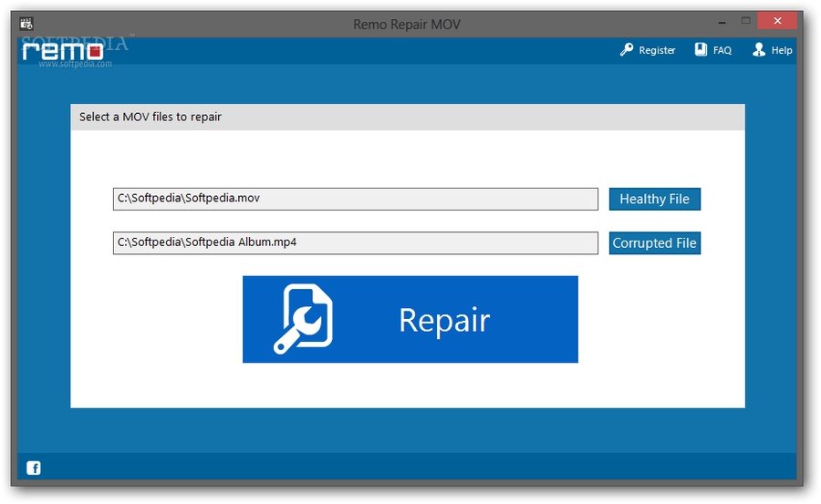Viewport: 821px width, 504px height.
Task: Browse for a Healthy File
Action: [x=654, y=199]
